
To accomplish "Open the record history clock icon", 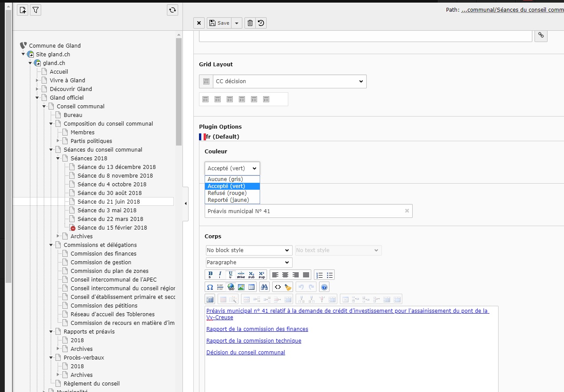I will (261, 23).
